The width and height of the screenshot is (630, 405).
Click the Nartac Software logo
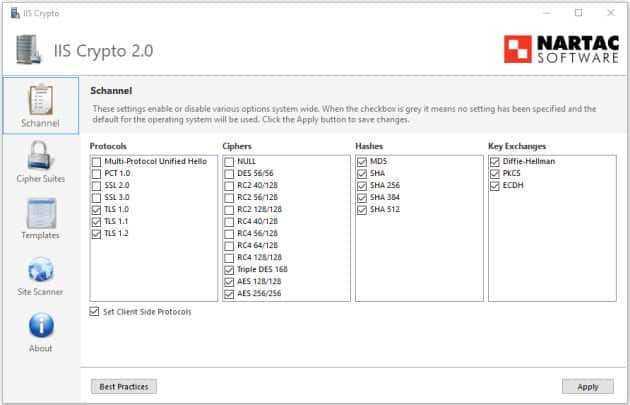coord(561,49)
